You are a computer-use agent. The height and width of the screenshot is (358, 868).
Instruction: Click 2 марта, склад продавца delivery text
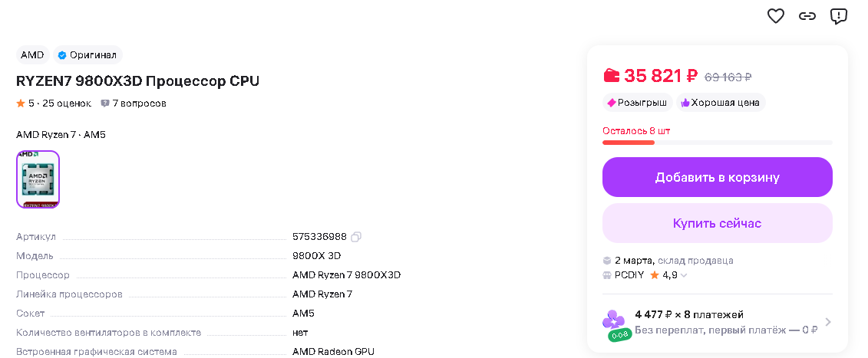[674, 261]
